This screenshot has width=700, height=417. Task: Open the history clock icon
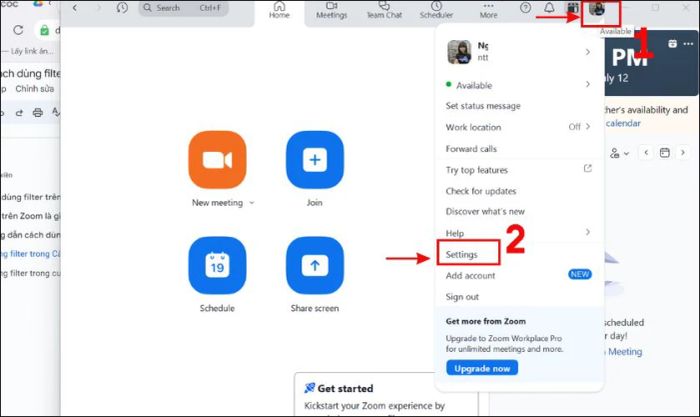pyautogui.click(x=122, y=8)
